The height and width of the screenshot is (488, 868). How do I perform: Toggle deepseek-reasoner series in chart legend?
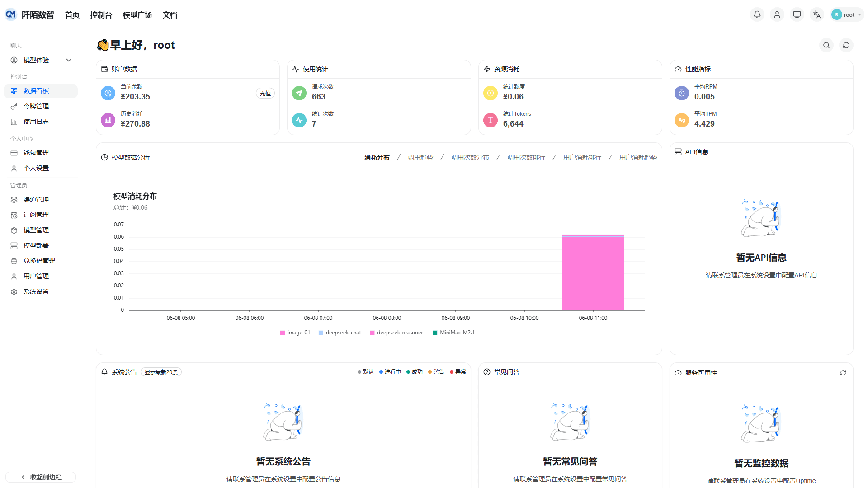coord(396,333)
